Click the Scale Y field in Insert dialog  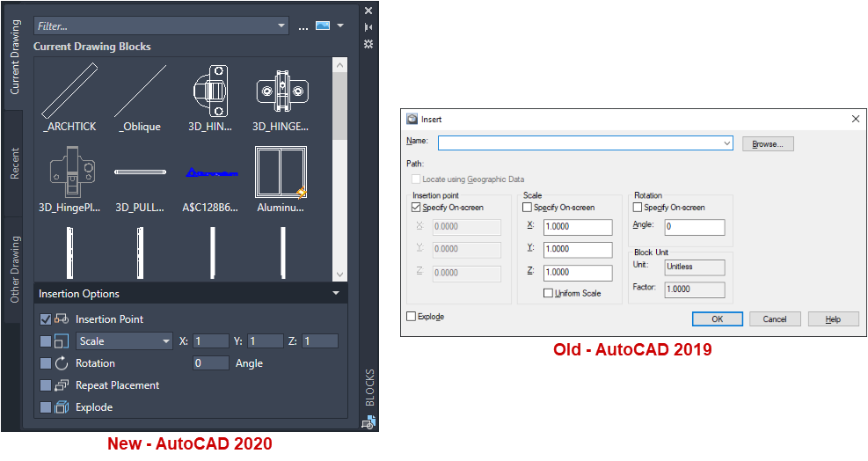coord(578,249)
